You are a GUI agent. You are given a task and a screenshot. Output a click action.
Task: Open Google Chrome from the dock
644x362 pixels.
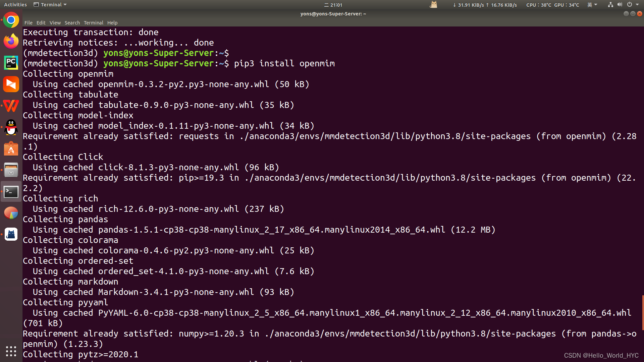pyautogui.click(x=11, y=20)
